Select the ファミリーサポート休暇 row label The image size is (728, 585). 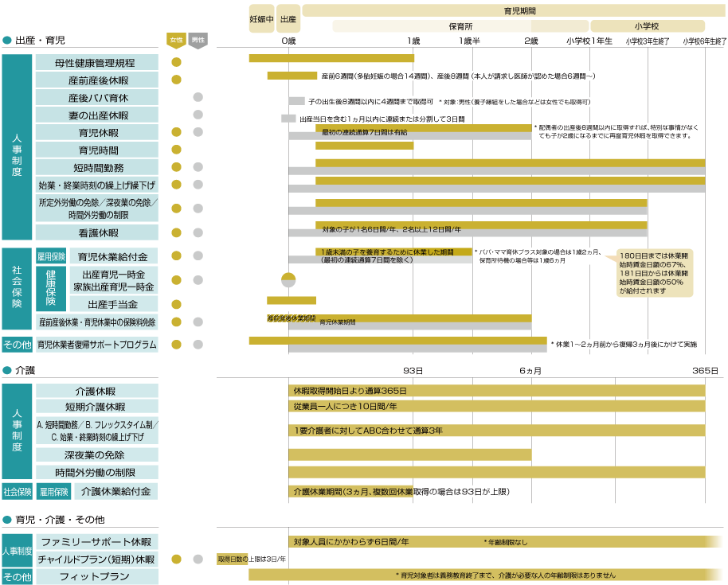97,541
